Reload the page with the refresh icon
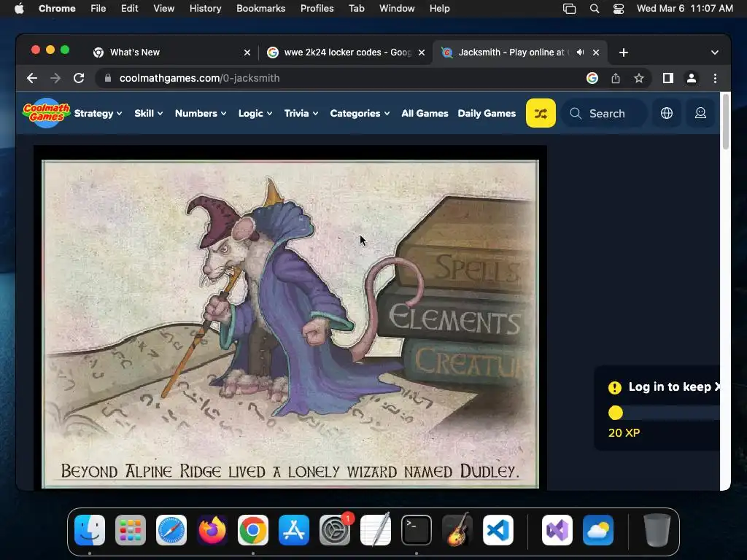 (x=79, y=78)
